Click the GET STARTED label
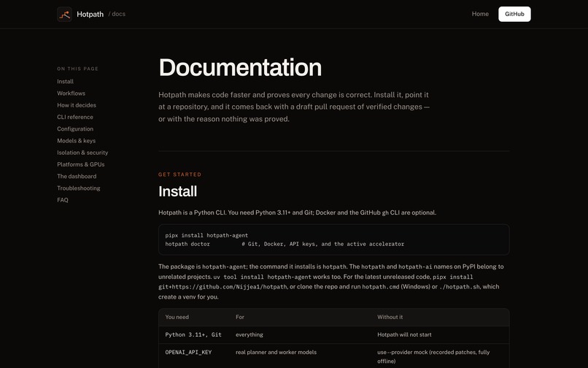 pyautogui.click(x=179, y=175)
